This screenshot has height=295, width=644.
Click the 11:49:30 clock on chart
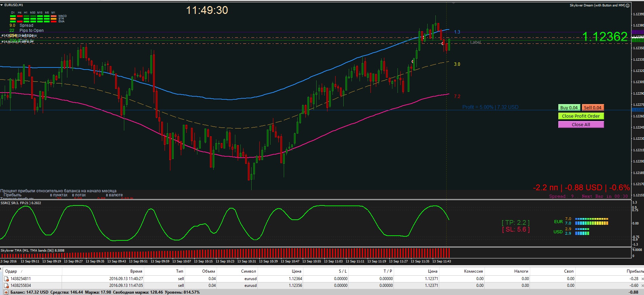click(x=207, y=10)
